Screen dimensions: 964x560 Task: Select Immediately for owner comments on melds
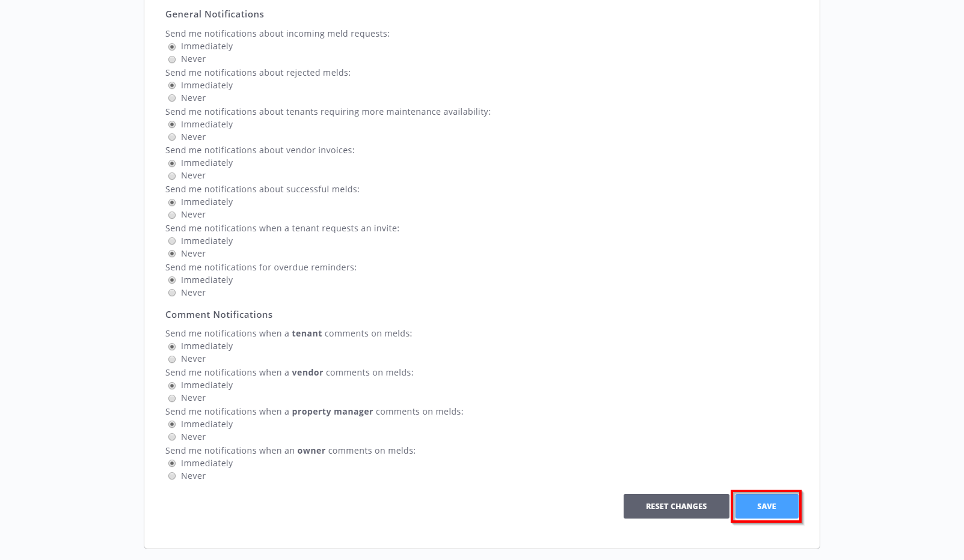[x=172, y=463]
